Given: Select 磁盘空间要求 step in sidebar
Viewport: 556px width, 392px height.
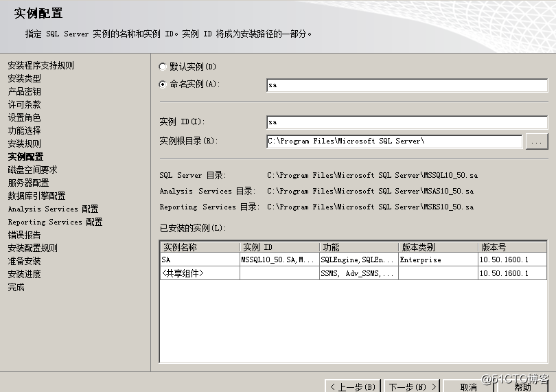Looking at the screenshot, I should [33, 170].
